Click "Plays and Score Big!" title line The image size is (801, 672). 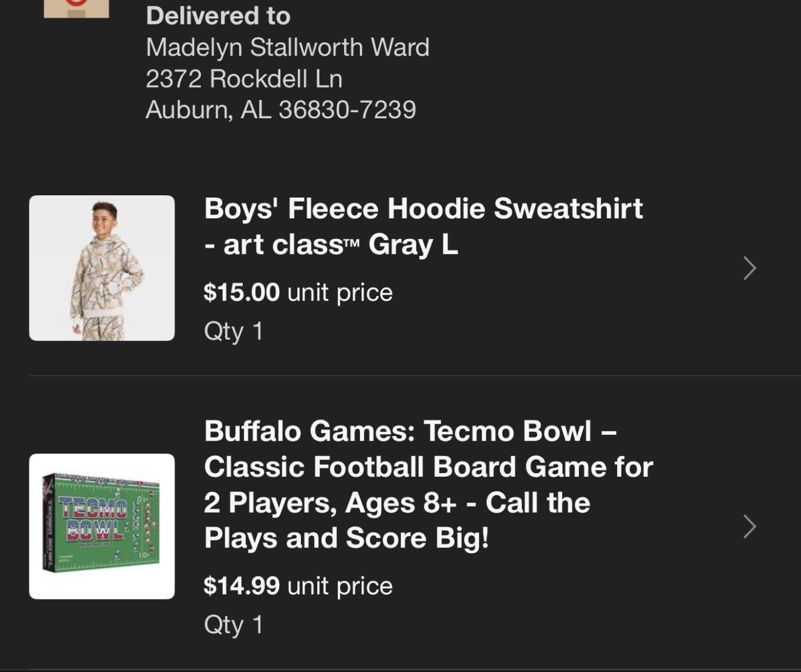point(346,538)
